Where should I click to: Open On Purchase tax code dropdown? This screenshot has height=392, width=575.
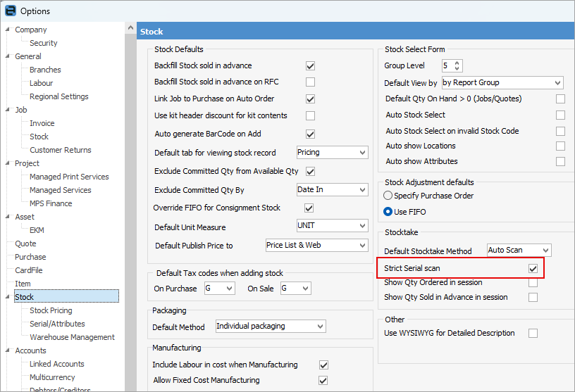point(220,289)
